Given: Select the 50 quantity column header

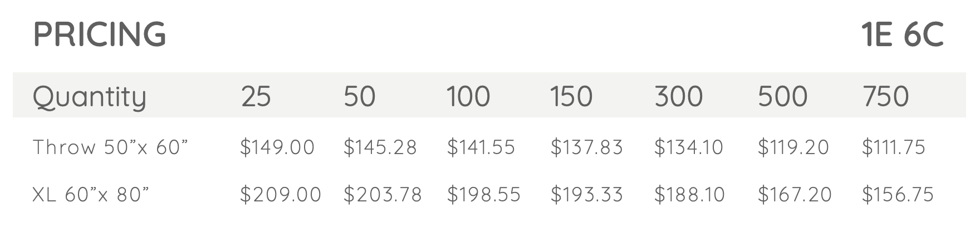Looking at the screenshot, I should [360, 96].
